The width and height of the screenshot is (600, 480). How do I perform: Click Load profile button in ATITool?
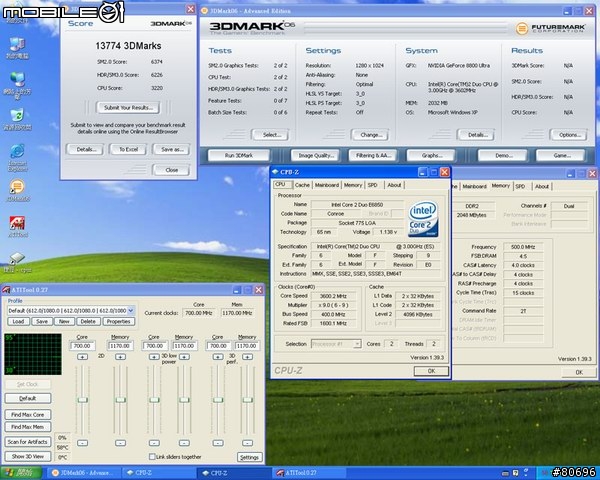tap(18, 322)
